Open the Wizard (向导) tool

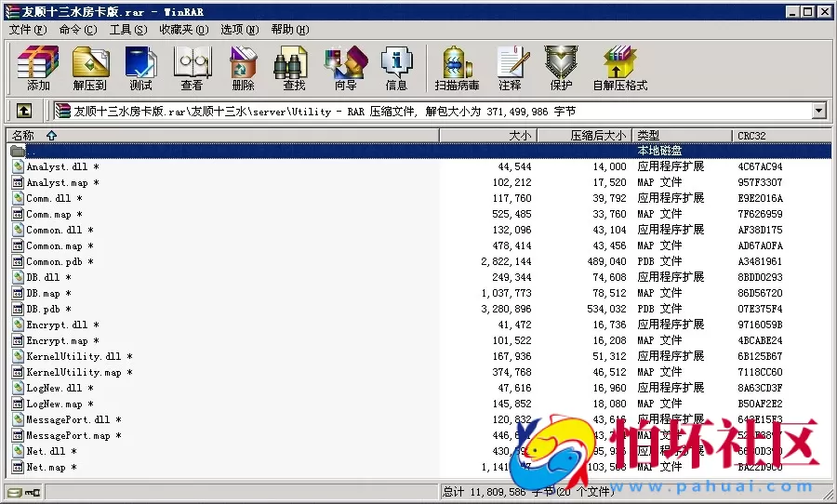[x=346, y=68]
